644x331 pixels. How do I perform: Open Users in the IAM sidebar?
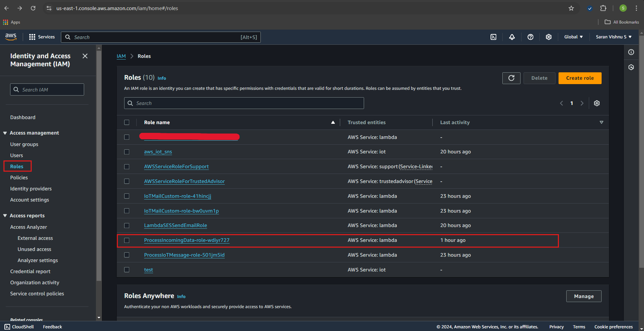[x=16, y=155]
